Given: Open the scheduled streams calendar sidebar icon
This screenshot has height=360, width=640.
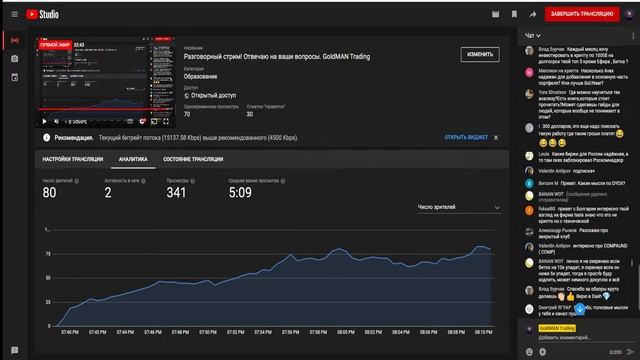Looking at the screenshot, I should pos(15,77).
